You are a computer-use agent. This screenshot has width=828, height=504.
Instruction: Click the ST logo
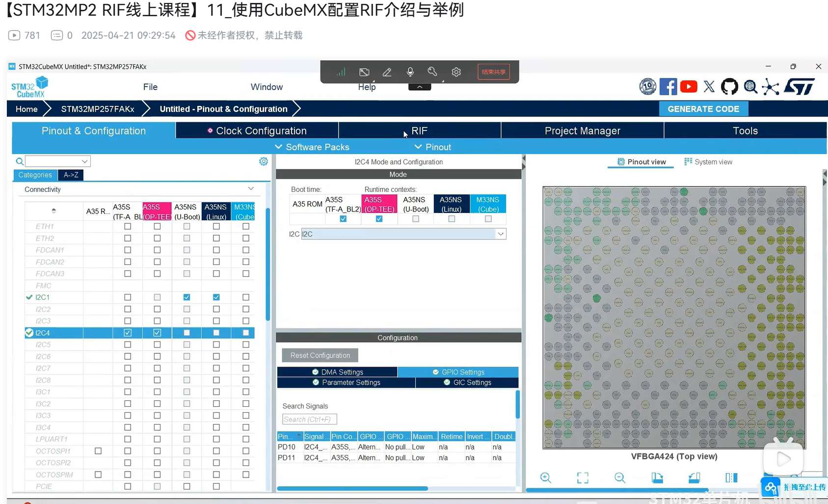point(799,87)
